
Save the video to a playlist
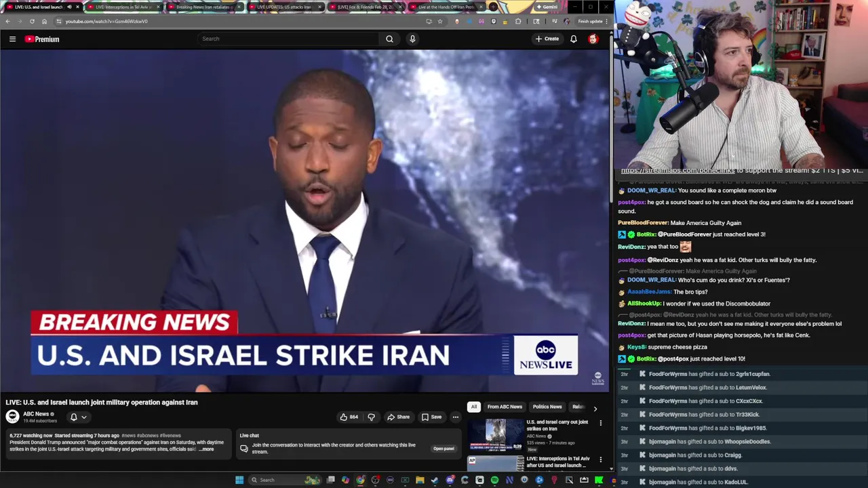pos(431,417)
